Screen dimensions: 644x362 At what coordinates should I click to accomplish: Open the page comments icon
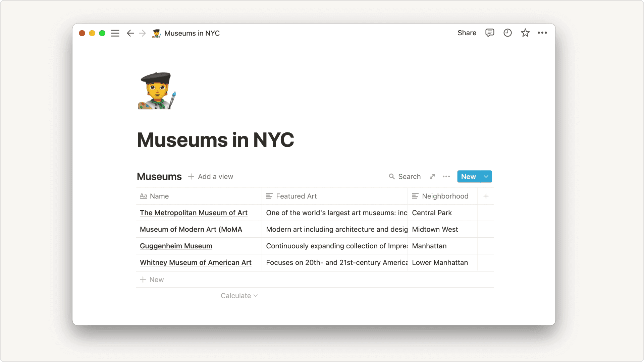[x=490, y=33]
